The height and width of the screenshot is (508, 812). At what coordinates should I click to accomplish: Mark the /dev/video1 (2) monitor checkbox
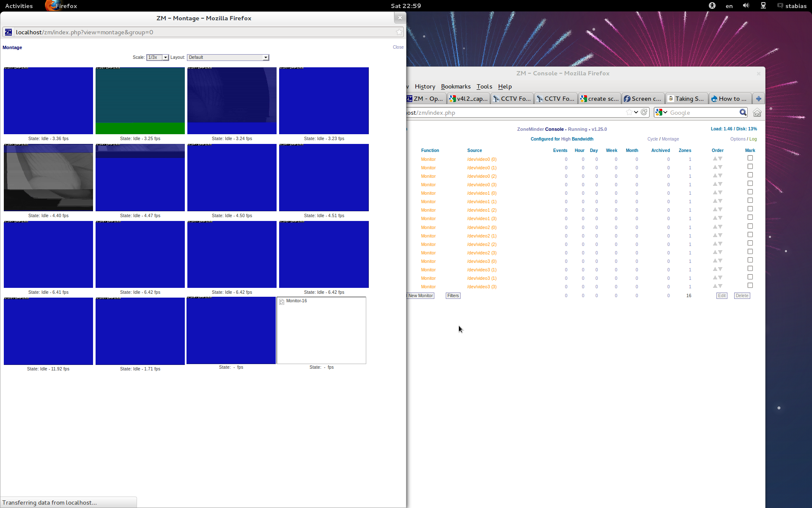tap(750, 209)
